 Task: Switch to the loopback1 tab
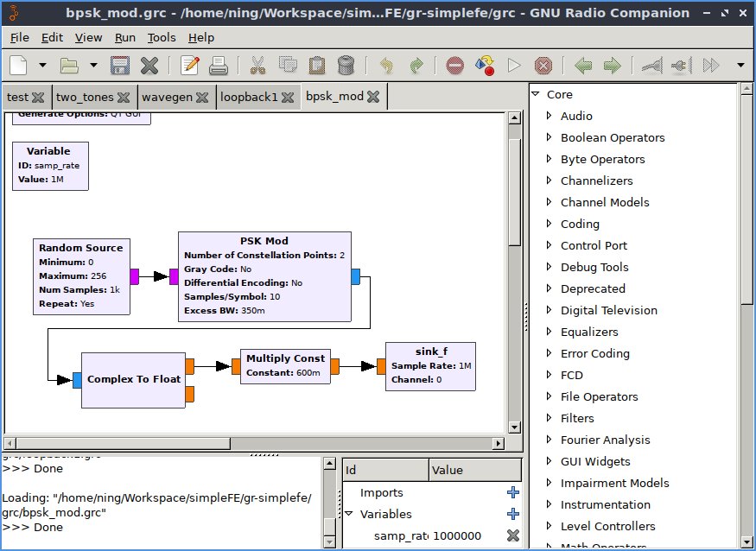(x=249, y=97)
